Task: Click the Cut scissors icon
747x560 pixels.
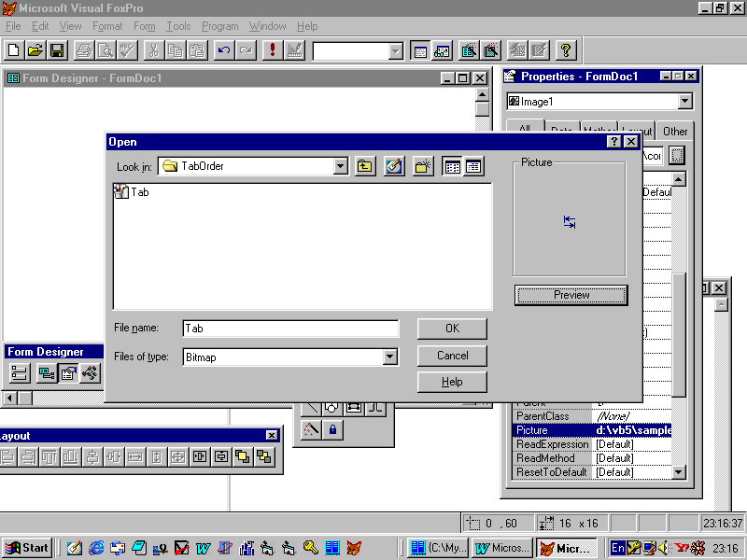Action: point(153,50)
